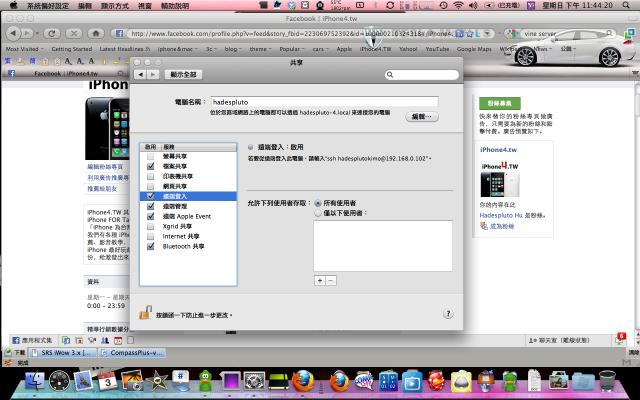Go back in the Firefox window
This screenshot has width=640, height=400.
(x=13, y=33)
